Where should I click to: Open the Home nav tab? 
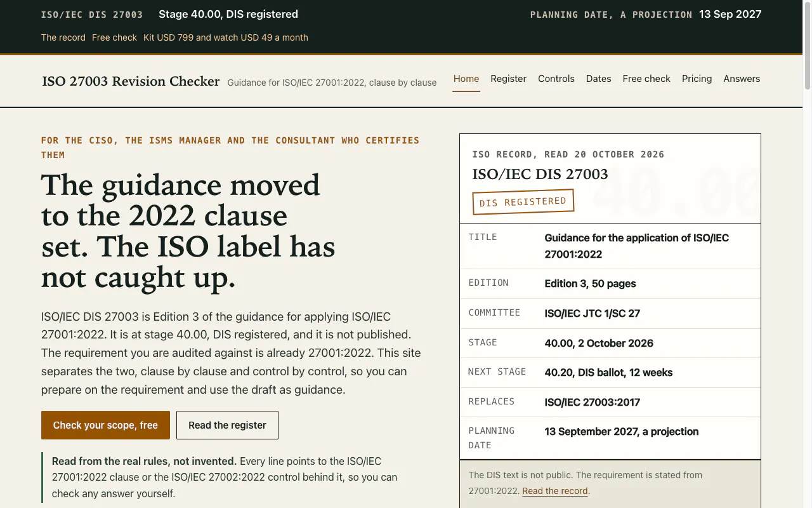point(466,79)
